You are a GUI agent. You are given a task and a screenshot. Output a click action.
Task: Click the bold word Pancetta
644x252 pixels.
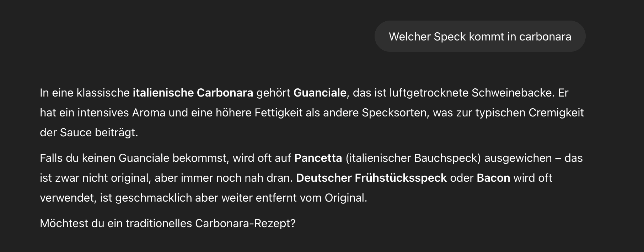[x=318, y=158]
